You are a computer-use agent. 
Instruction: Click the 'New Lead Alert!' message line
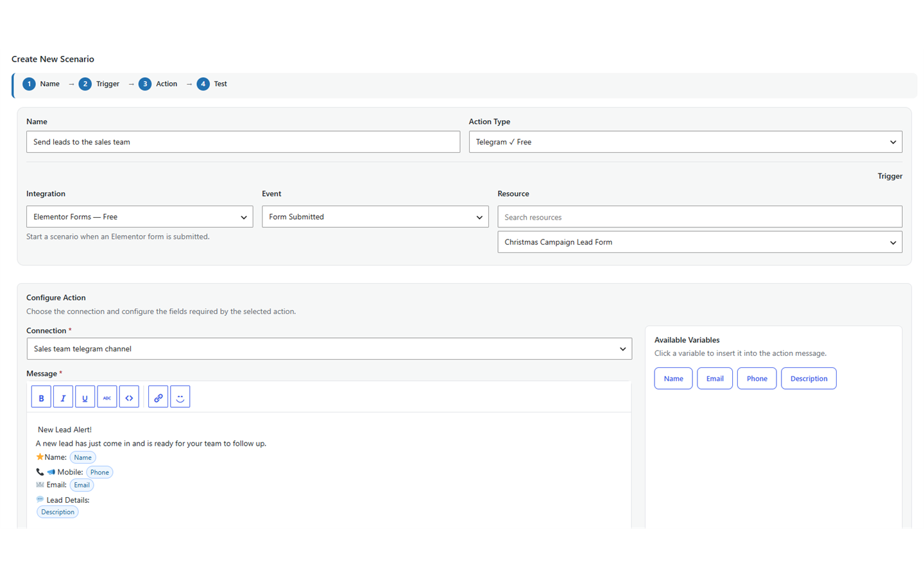64,430
